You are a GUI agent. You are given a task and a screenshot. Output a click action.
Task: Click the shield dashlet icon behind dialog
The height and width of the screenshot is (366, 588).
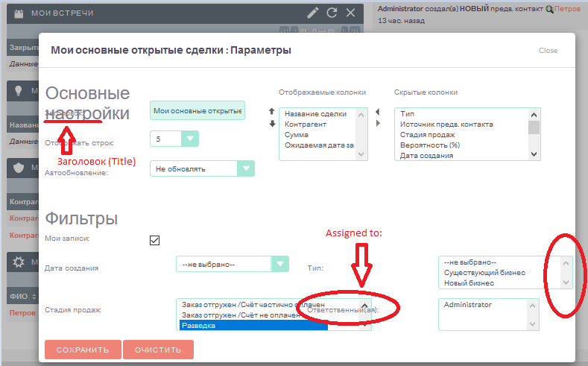pos(19,167)
